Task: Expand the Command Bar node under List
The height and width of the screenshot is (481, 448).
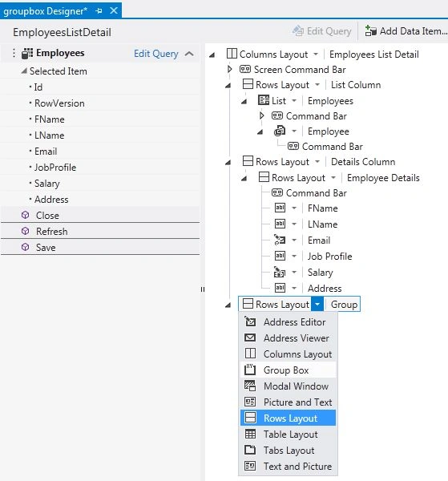Action: tap(261, 116)
